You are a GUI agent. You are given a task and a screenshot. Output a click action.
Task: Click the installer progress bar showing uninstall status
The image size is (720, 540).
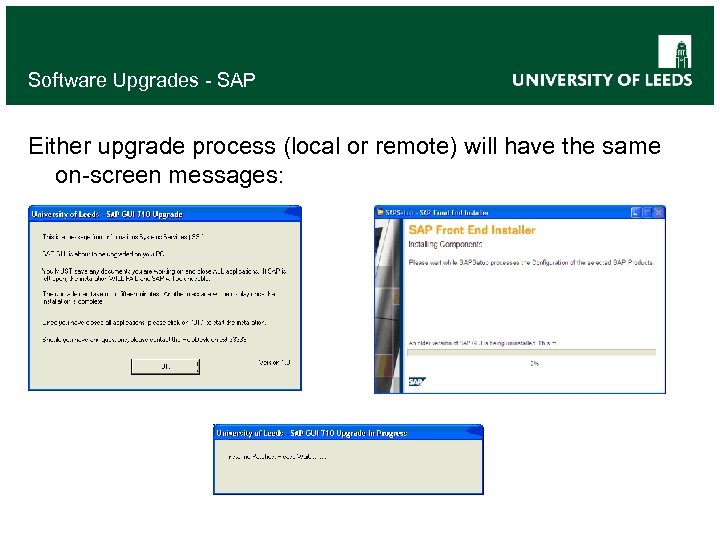coord(531,353)
